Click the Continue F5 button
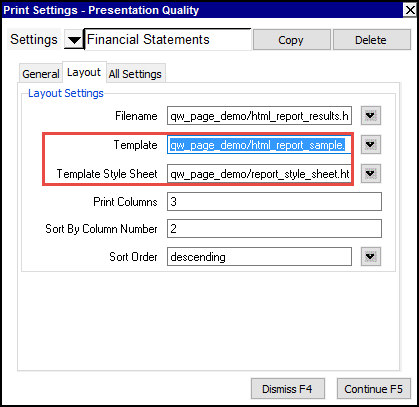 [374, 389]
